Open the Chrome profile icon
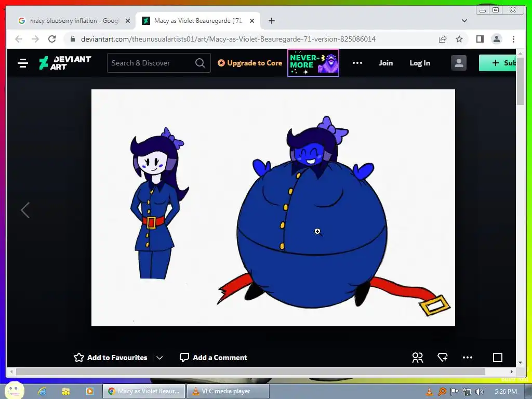The width and height of the screenshot is (532, 399). point(496,39)
